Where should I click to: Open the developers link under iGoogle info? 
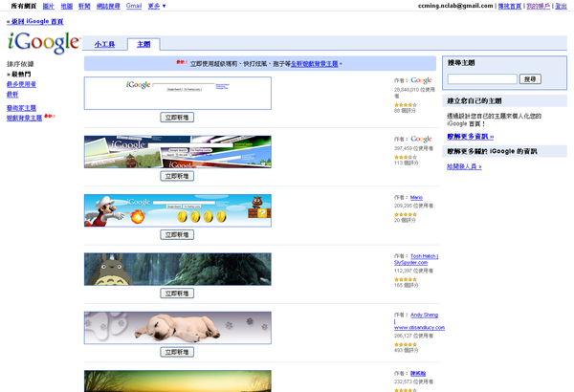tap(464, 166)
